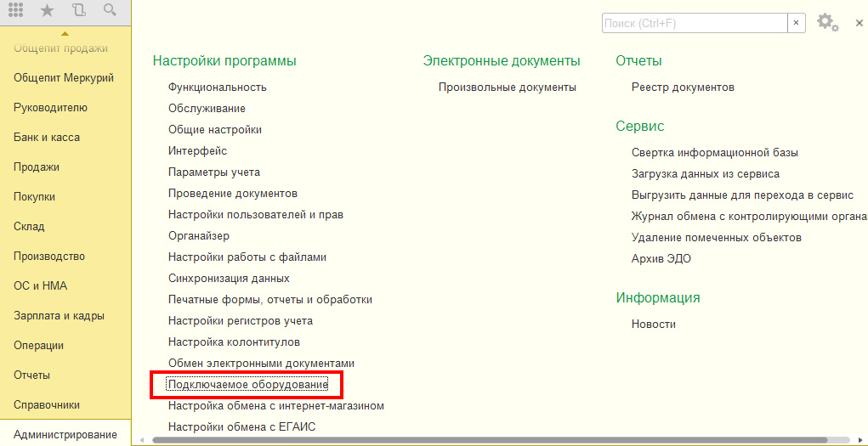Open the Функциональность link
868x446 pixels.
[x=218, y=88]
